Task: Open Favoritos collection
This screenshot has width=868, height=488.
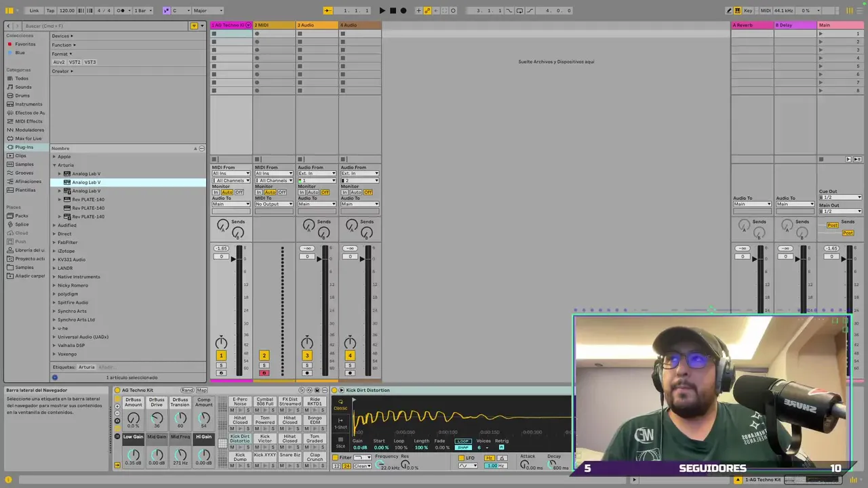Action: [25, 44]
